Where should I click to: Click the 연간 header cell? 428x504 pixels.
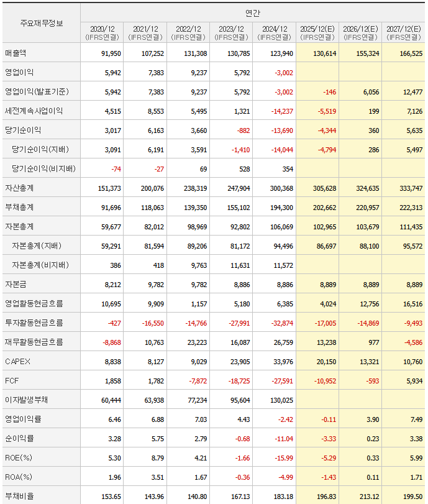253,13
